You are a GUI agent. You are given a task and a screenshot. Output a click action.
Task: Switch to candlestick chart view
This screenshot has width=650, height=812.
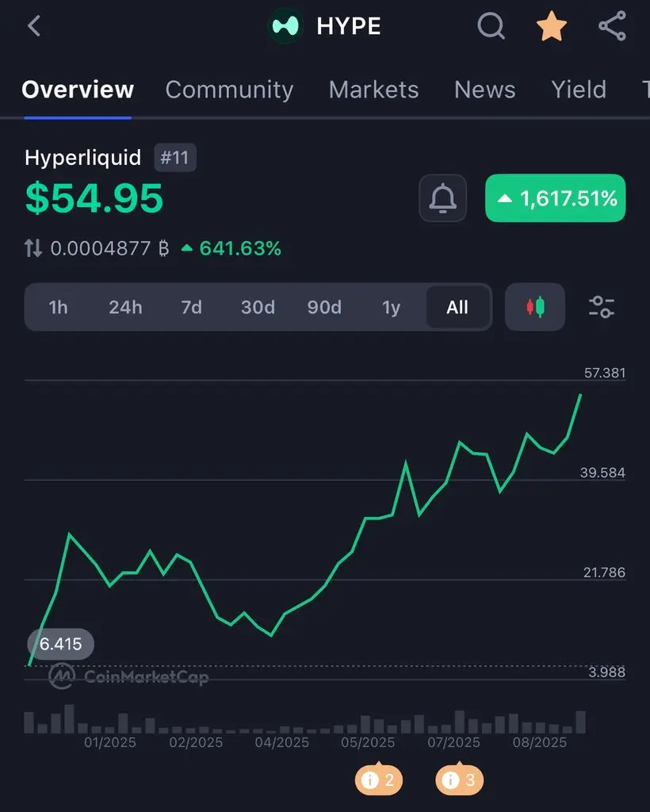(534, 307)
